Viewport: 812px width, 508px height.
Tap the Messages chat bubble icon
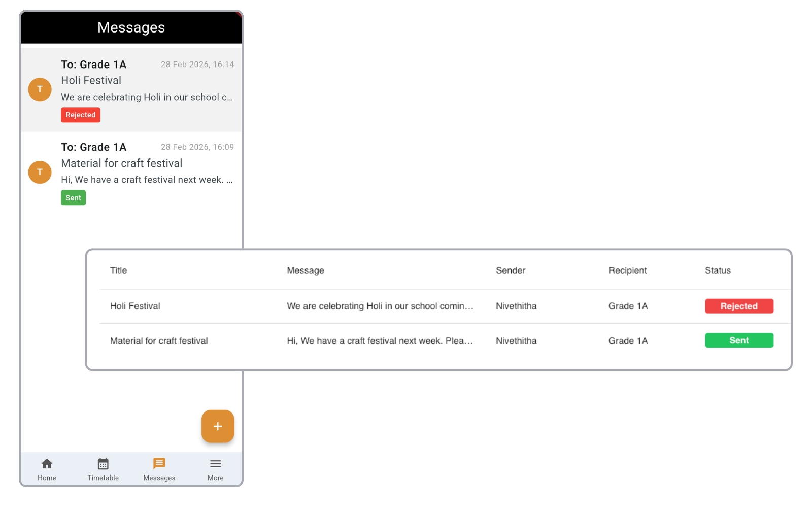(159, 463)
